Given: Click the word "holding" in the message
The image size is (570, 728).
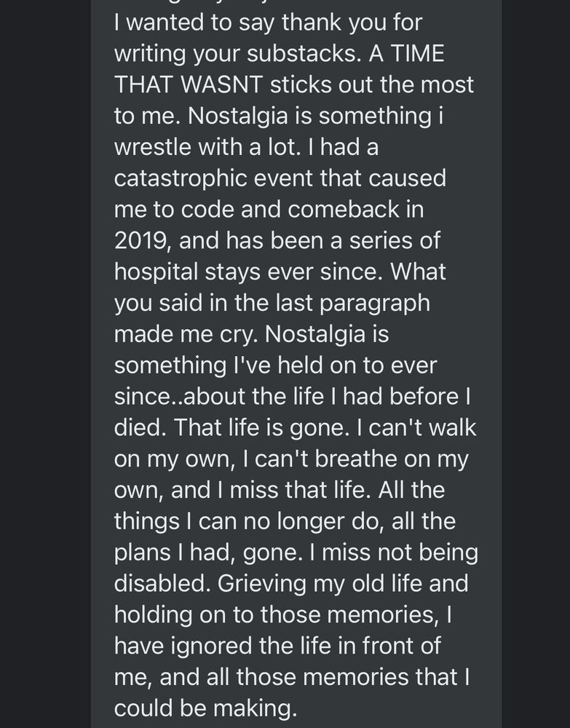Looking at the screenshot, I should pos(153,616).
